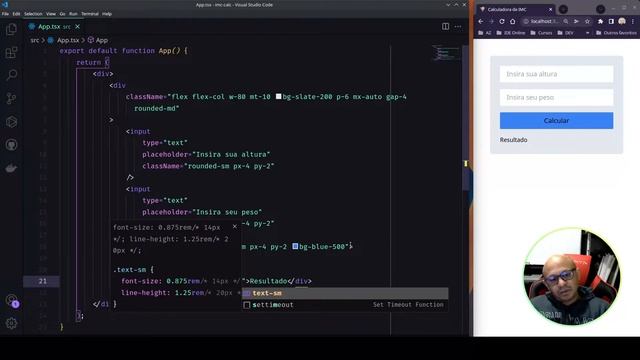Open the Run menu
Screen dimensions: 640x360
(73, 14)
